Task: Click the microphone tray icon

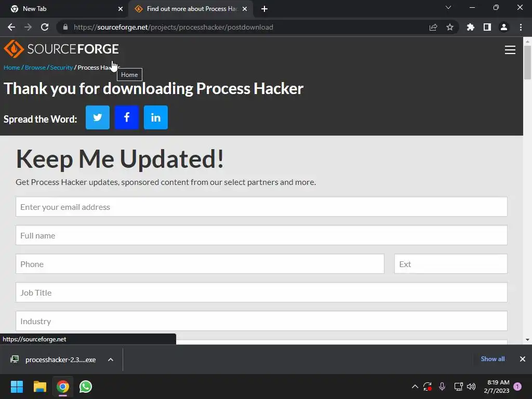Action: (442, 387)
